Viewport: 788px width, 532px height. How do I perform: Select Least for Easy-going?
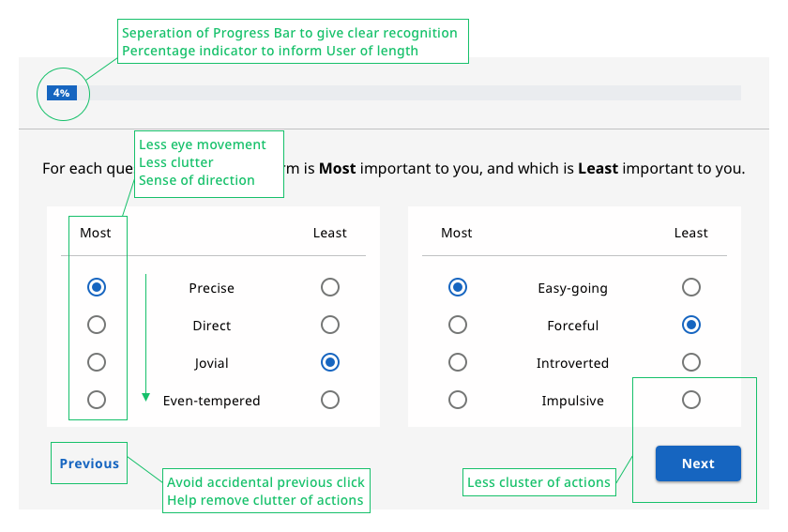(690, 287)
